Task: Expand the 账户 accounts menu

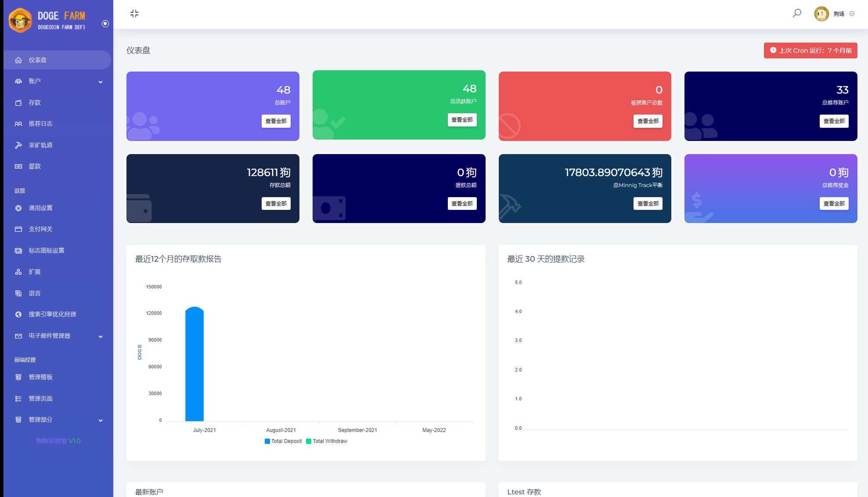Action: (x=35, y=81)
